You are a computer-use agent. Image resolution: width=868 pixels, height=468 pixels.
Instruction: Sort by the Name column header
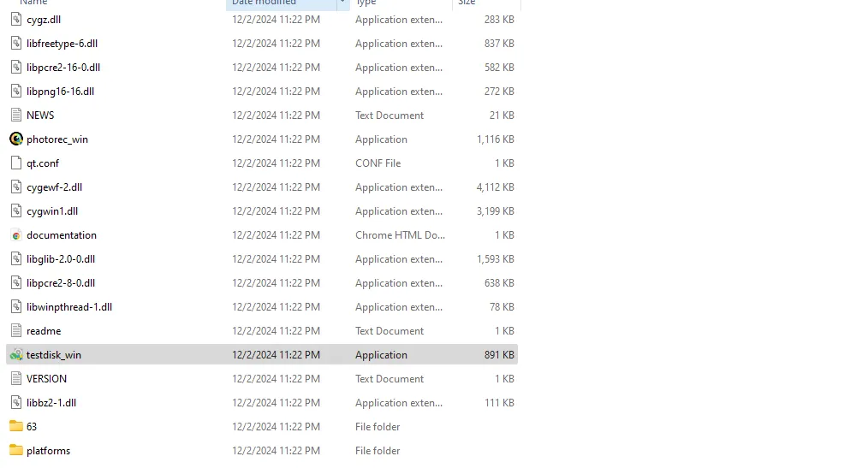point(33,3)
